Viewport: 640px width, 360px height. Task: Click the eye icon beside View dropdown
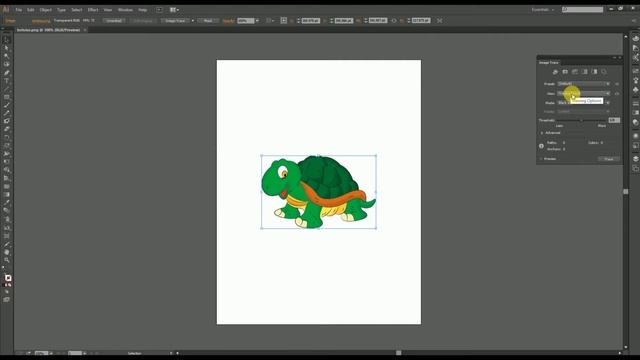point(617,93)
